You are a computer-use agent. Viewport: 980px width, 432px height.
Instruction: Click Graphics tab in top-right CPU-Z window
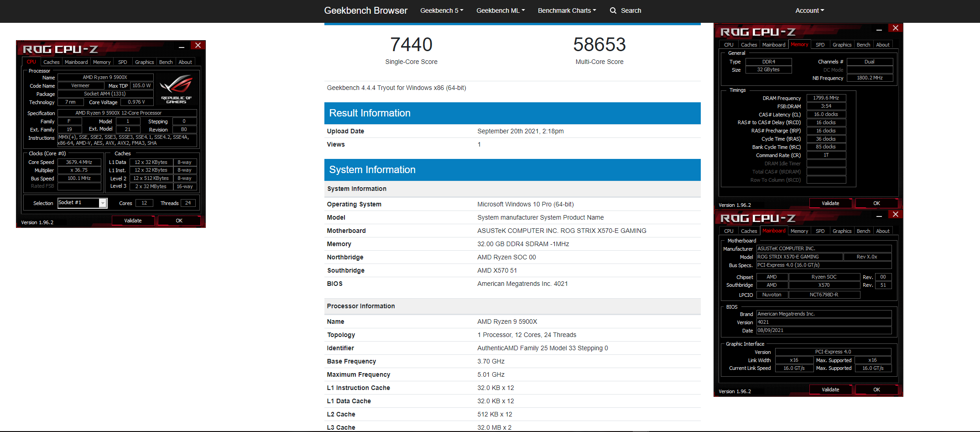(x=842, y=45)
